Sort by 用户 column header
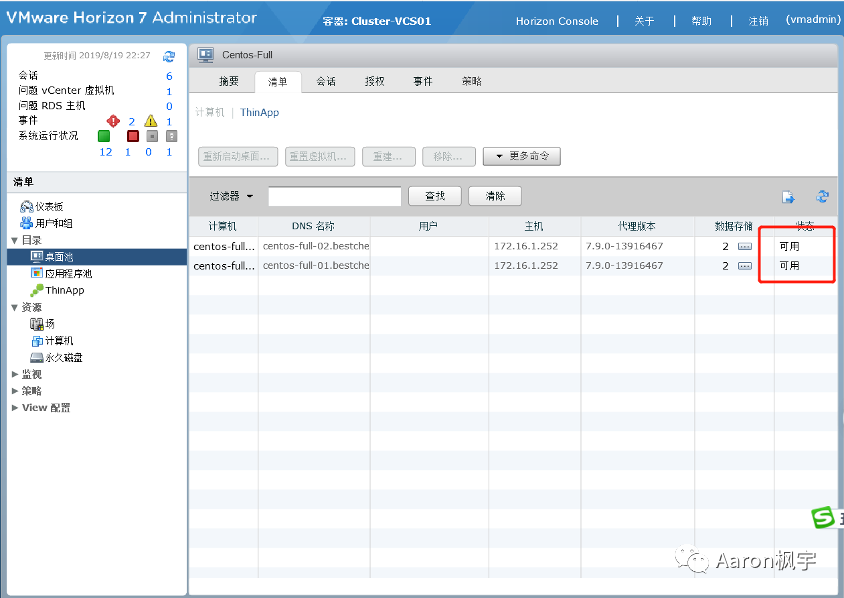 click(429, 226)
